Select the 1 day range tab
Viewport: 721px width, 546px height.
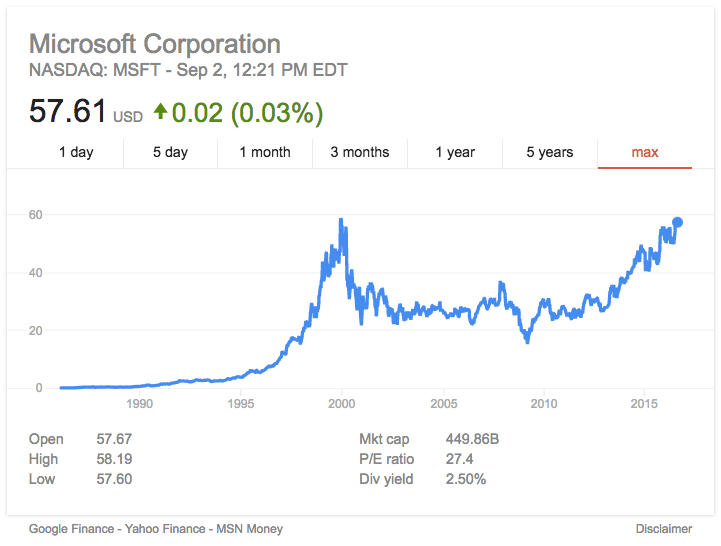pyautogui.click(x=76, y=152)
